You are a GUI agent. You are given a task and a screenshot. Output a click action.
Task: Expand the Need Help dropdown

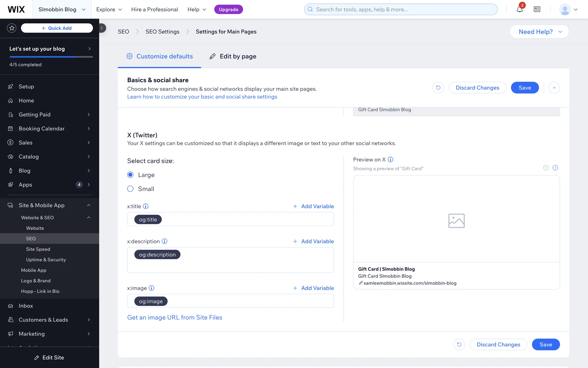click(539, 32)
